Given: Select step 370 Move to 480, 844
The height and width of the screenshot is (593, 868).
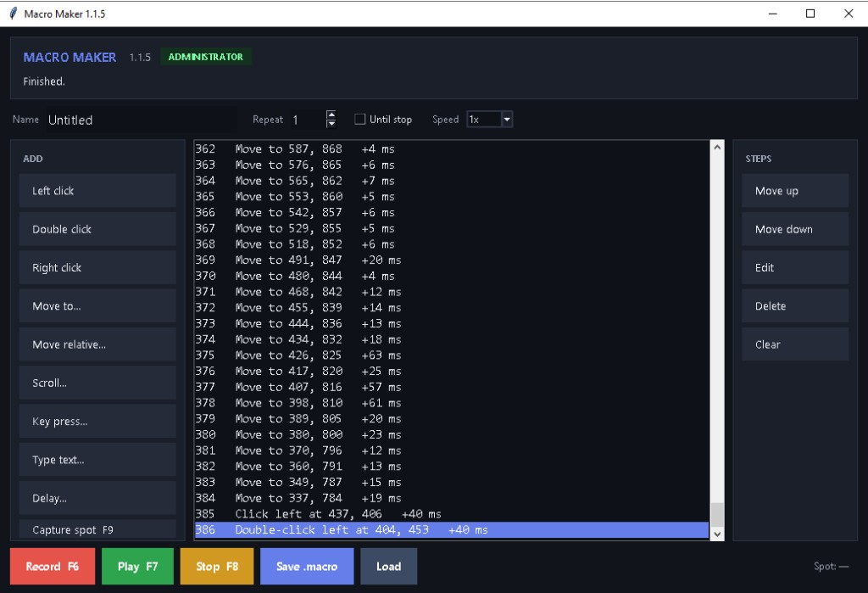Looking at the screenshot, I should [452, 276].
